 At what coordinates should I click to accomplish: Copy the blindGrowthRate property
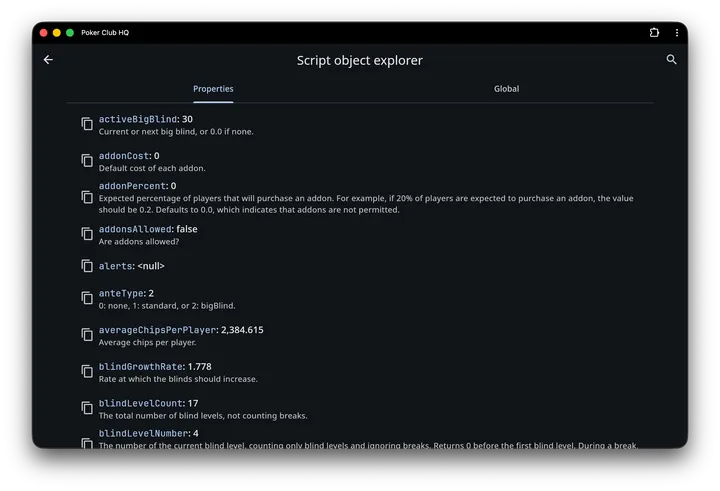87,372
